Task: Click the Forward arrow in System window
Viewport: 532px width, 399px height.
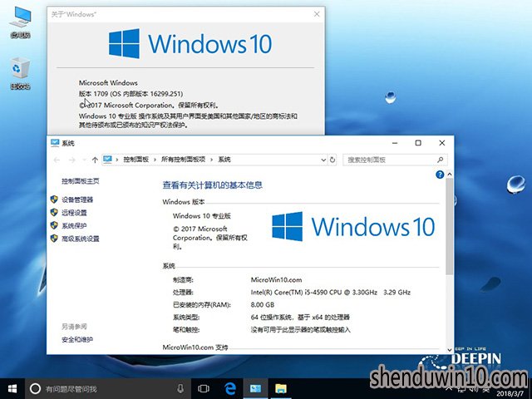Action: pyautogui.click(x=72, y=160)
